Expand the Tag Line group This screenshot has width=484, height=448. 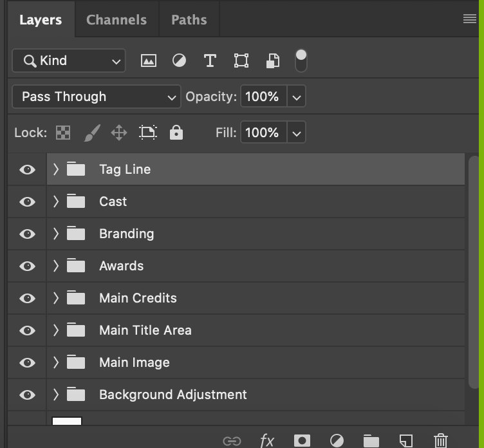pos(56,169)
